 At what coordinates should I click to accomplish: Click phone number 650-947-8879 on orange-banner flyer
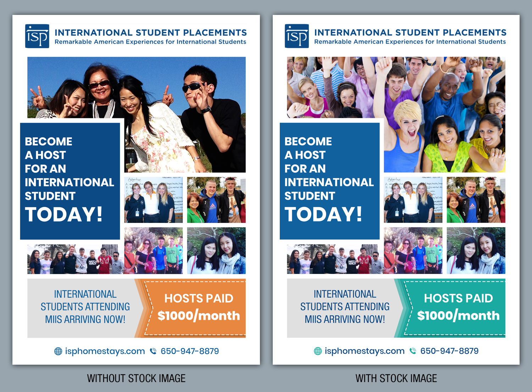point(190,351)
